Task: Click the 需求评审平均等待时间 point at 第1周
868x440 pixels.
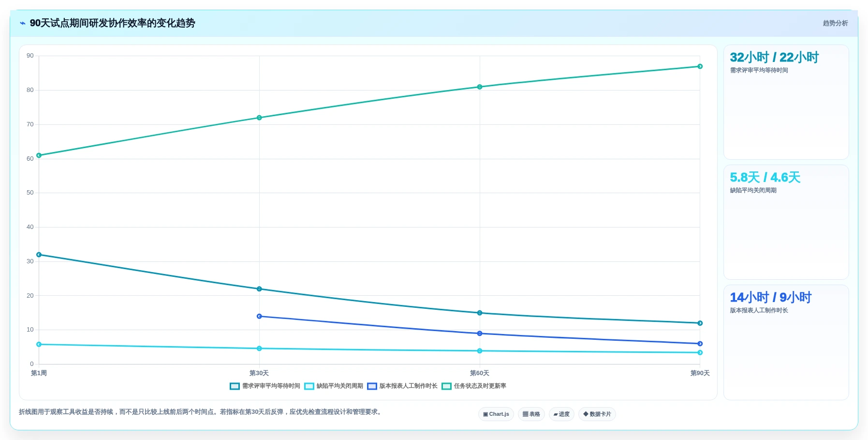Action: (x=39, y=255)
